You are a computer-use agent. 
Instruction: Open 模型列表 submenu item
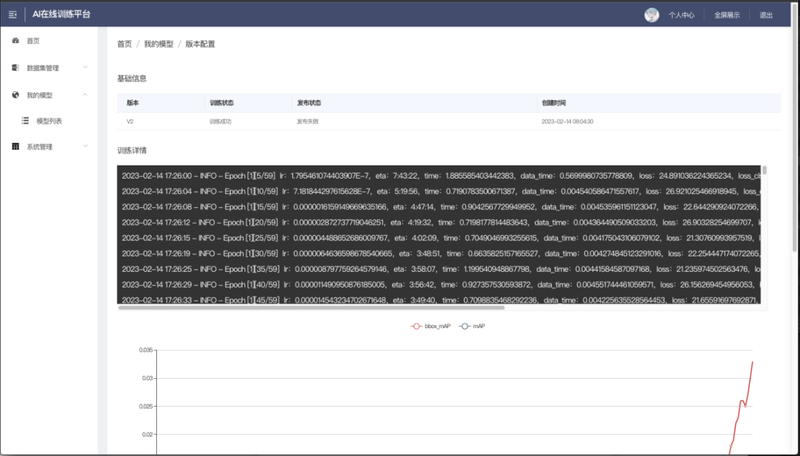(49, 121)
